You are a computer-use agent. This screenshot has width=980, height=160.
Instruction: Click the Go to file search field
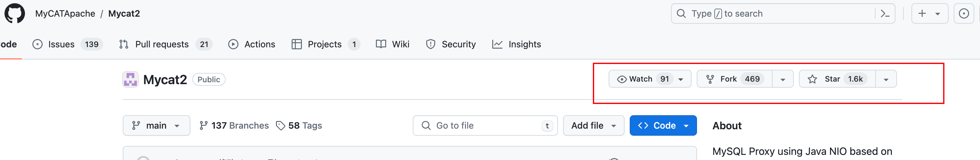pyautogui.click(x=485, y=125)
